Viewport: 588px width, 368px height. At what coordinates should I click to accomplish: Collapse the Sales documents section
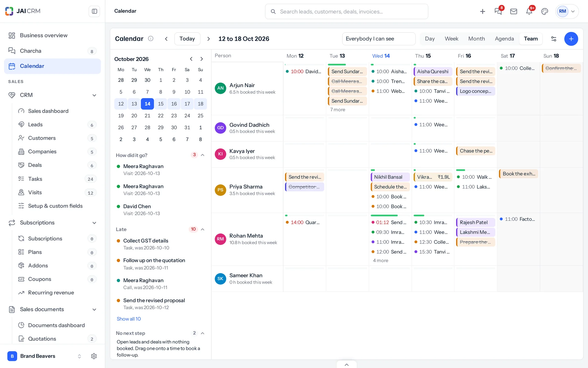[94, 309]
